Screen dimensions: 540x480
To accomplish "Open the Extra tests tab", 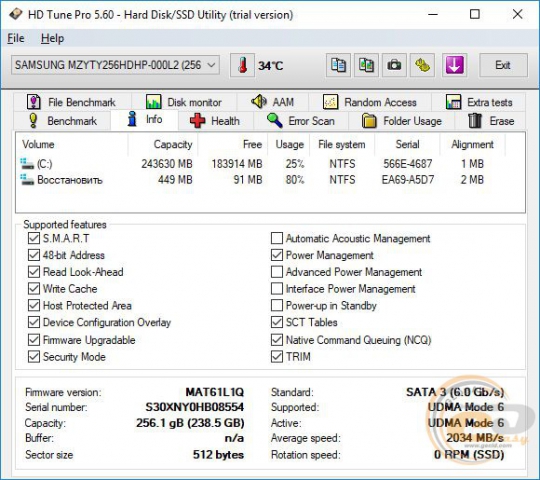I will pyautogui.click(x=479, y=102).
